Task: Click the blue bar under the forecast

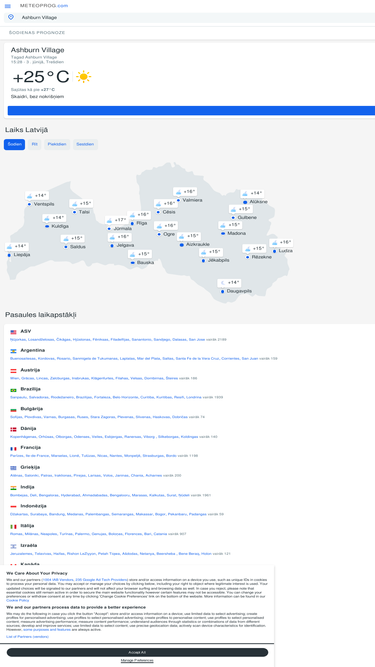Action: tap(191, 111)
